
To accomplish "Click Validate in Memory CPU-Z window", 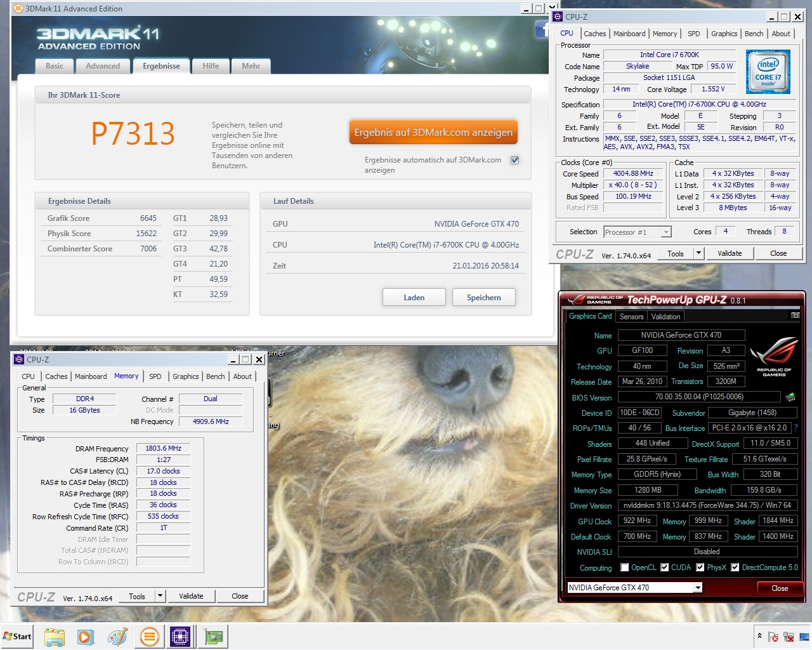I will (191, 596).
